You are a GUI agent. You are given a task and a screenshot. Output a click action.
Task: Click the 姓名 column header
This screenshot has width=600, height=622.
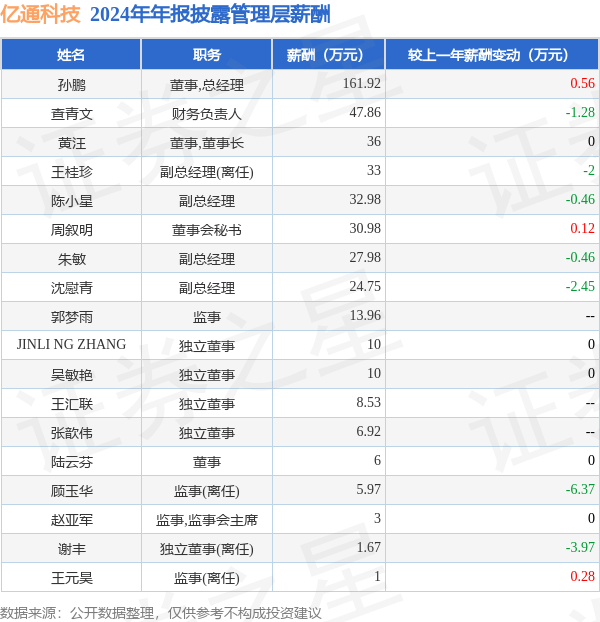71,54
